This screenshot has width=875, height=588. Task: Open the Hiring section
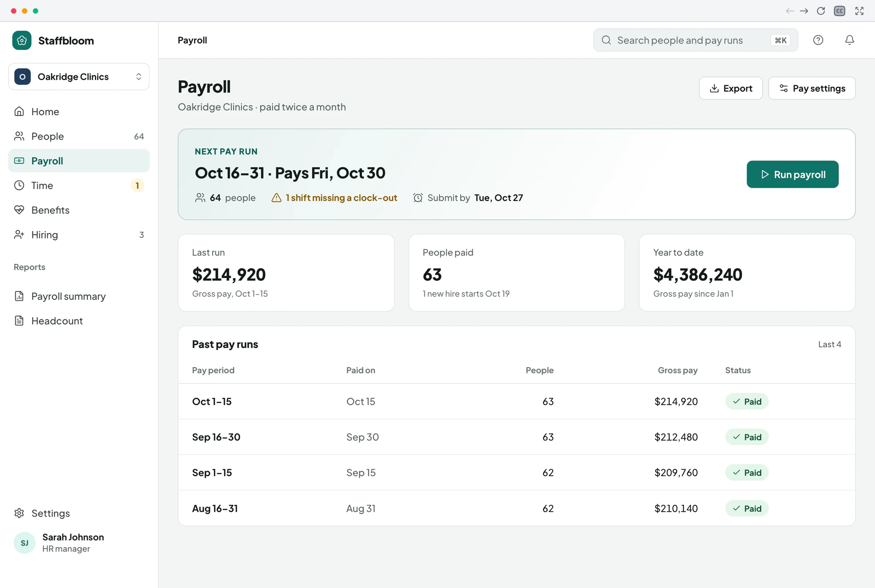pos(79,234)
